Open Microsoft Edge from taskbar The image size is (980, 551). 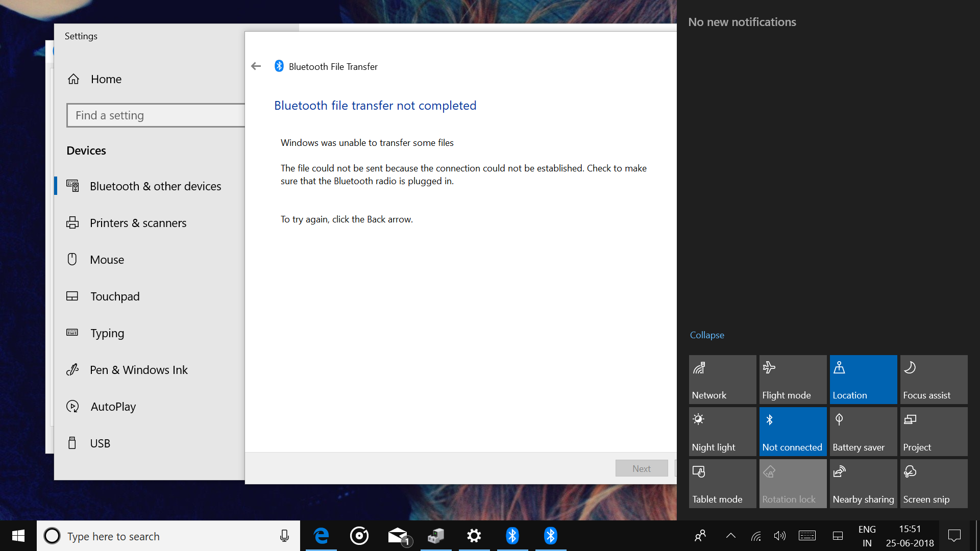[x=321, y=536]
